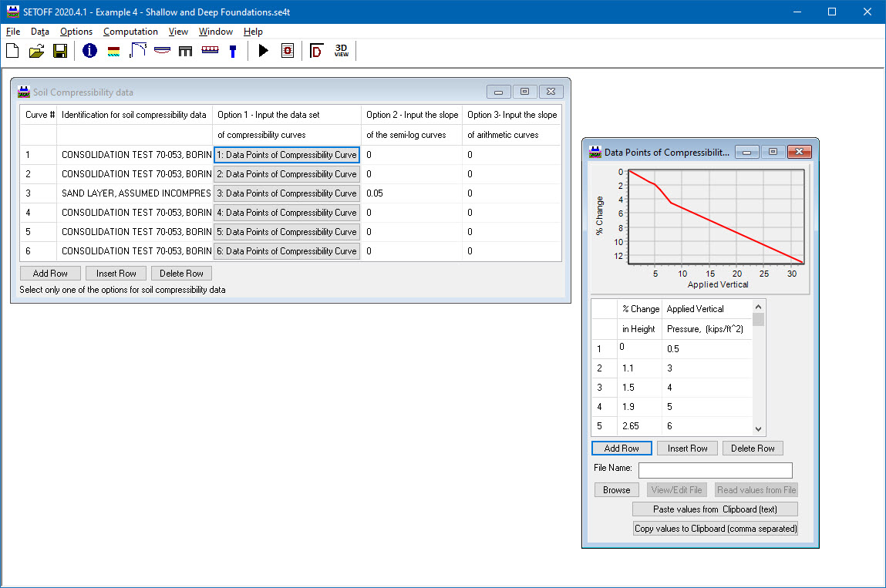Screen dimensions: 886x588
Task: Click Insert Row in Soil Compressibility data
Action: (x=116, y=274)
